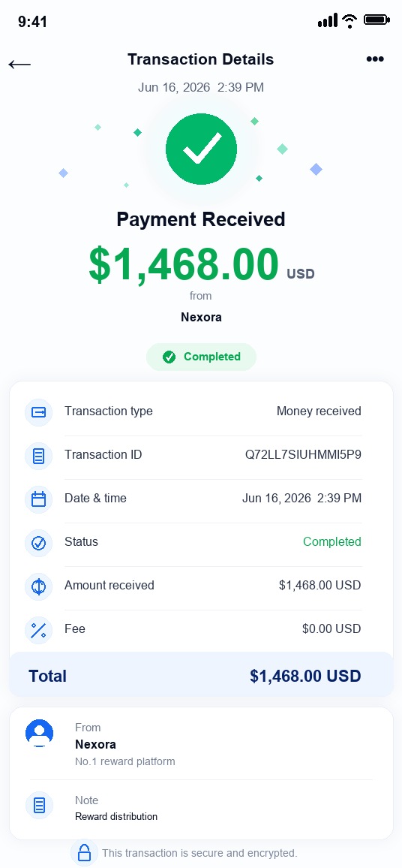This screenshot has width=402, height=868.
Task: Tap the Transaction Details header title
Action: (201, 59)
